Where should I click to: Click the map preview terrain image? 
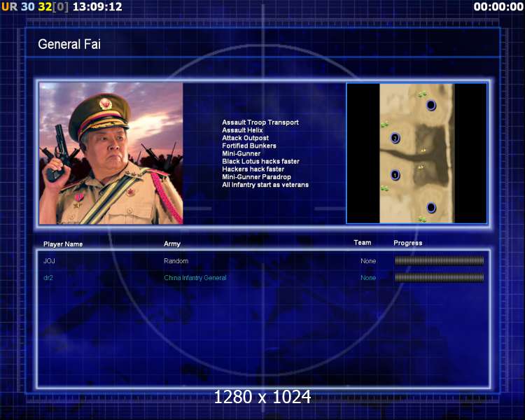coord(417,153)
